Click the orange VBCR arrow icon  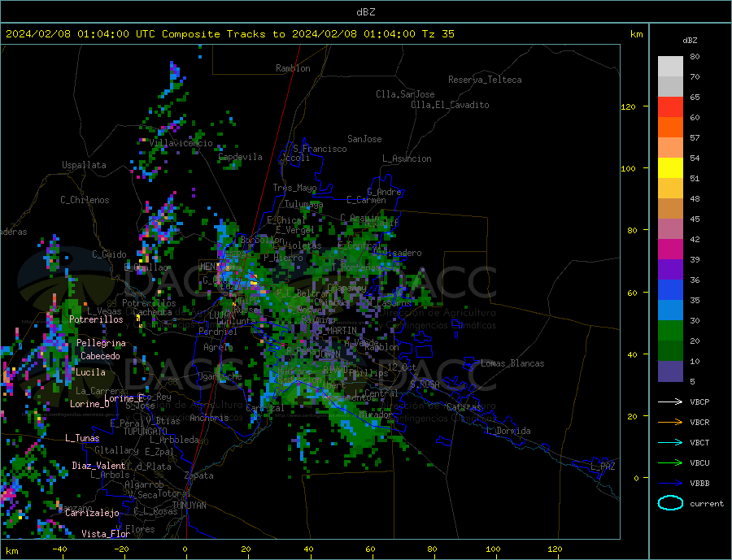coord(670,423)
